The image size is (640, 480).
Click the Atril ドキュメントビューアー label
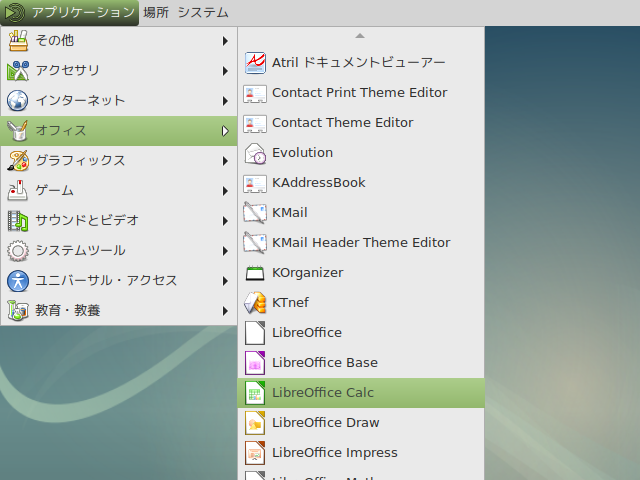coord(358,62)
